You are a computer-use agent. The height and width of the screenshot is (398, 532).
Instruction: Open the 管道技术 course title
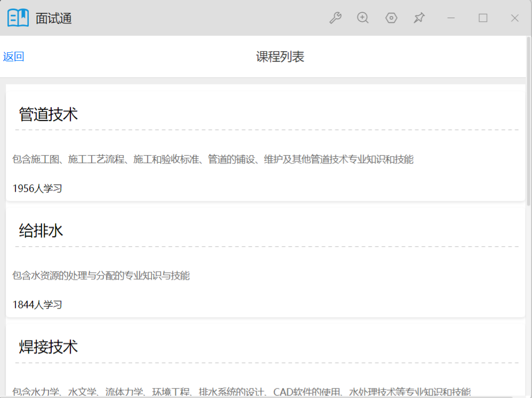[48, 114]
